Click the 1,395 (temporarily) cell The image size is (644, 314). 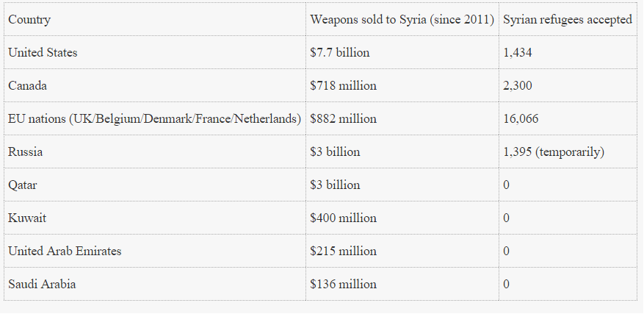pyautogui.click(x=554, y=152)
